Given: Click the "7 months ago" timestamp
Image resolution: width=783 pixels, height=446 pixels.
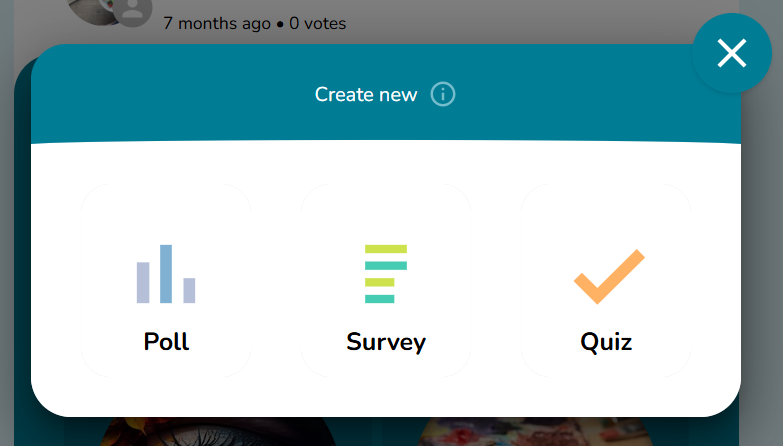Looking at the screenshot, I should pyautogui.click(x=217, y=23).
